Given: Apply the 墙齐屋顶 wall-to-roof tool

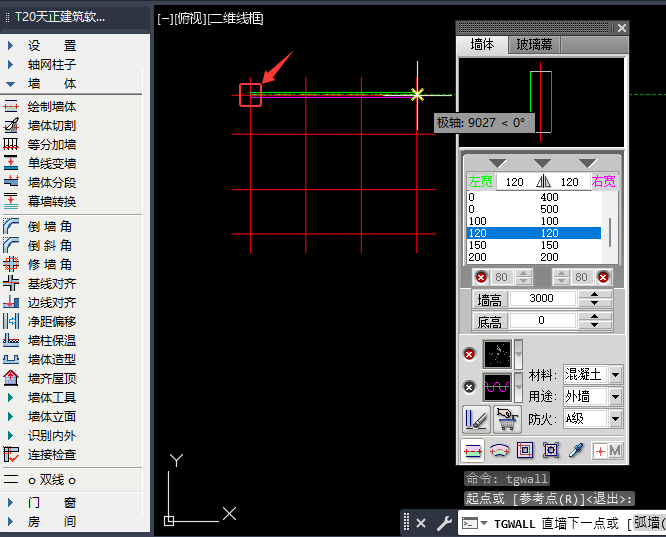Looking at the screenshot, I should (x=40, y=378).
